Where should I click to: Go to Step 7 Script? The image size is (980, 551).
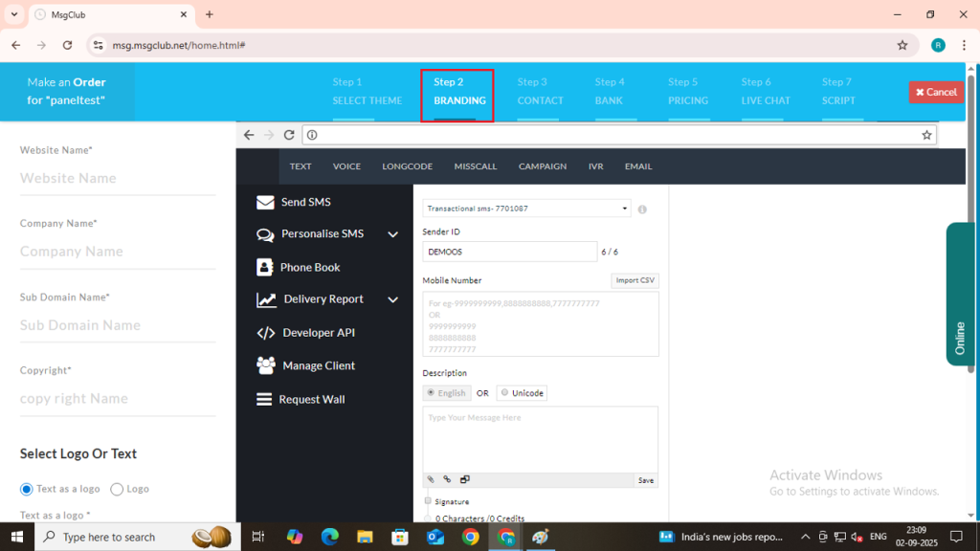click(x=838, y=91)
